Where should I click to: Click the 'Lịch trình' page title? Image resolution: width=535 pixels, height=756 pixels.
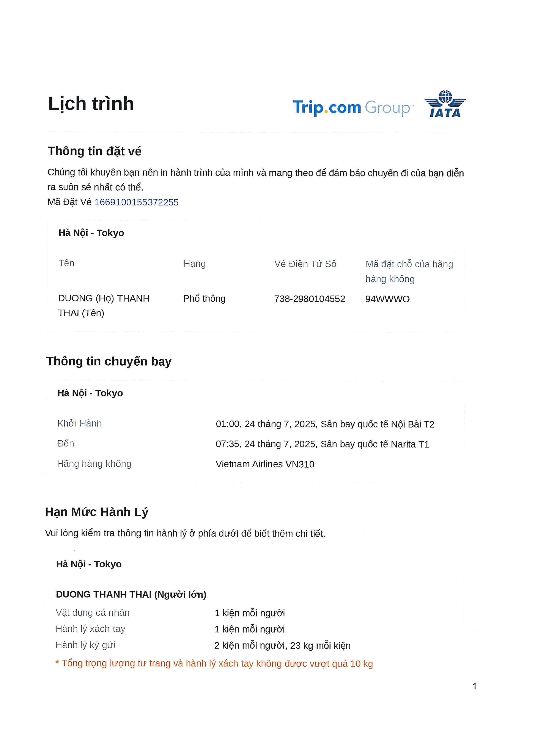pyautogui.click(x=91, y=104)
